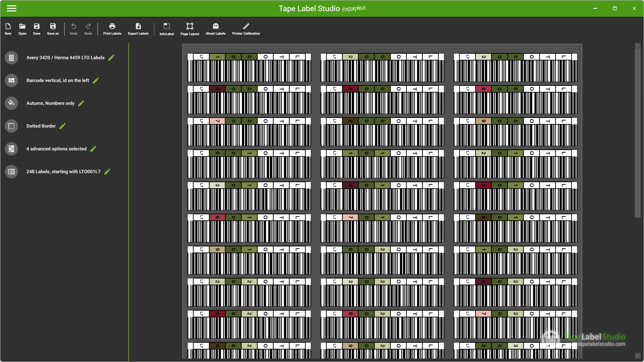Launch Printer Calibration

[246, 29]
